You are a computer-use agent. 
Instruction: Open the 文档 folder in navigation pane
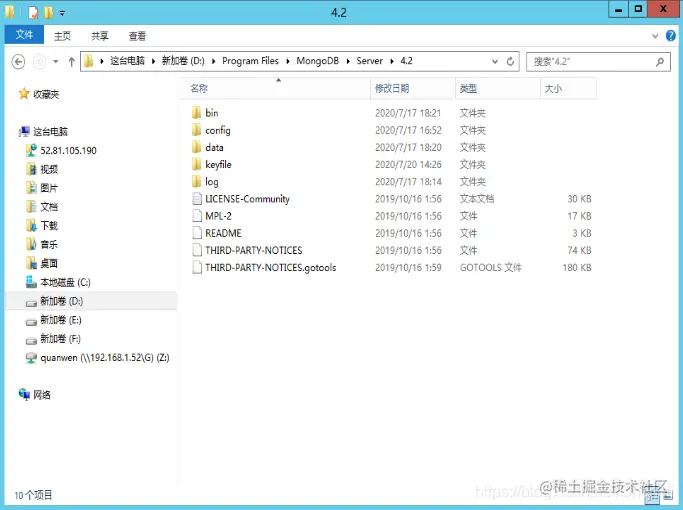tap(49, 207)
